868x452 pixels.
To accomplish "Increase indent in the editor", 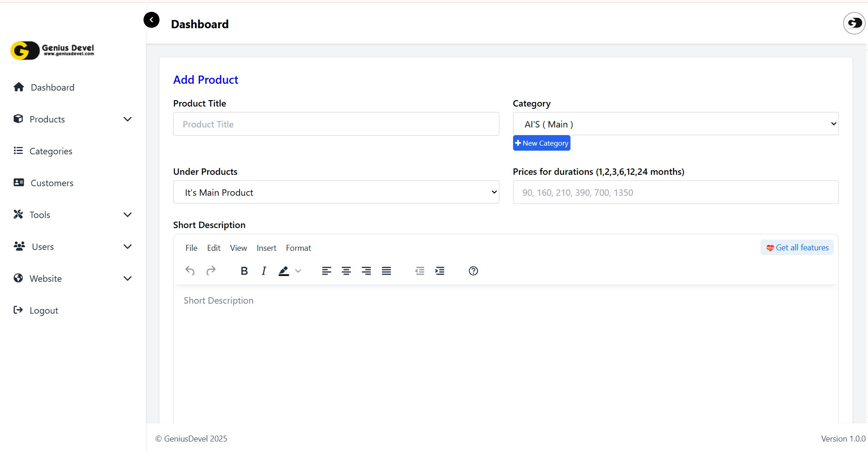I will tap(440, 271).
